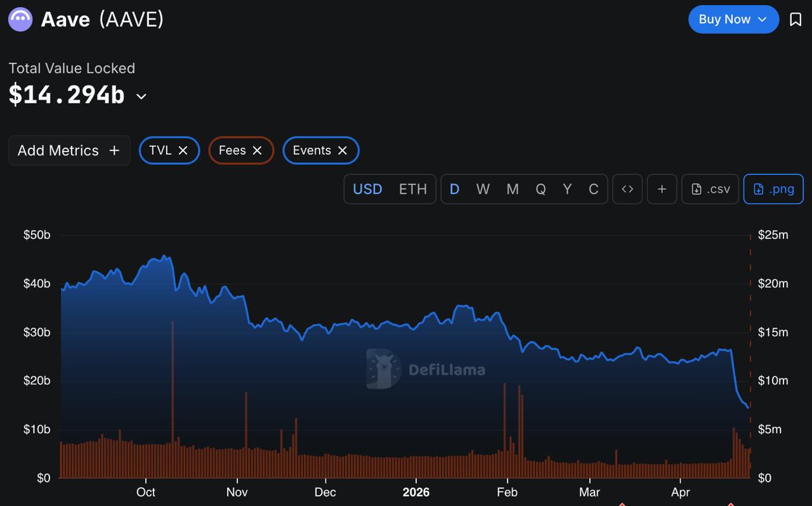The width and height of the screenshot is (812, 506).
Task: Expand the Total Value Locked breakdown chevron
Action: click(x=140, y=96)
